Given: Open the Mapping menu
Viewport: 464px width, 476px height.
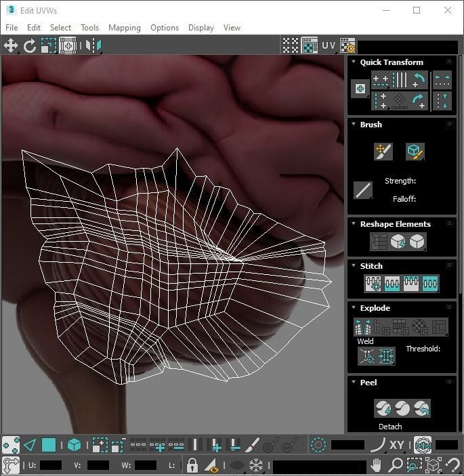Looking at the screenshot, I should (125, 28).
